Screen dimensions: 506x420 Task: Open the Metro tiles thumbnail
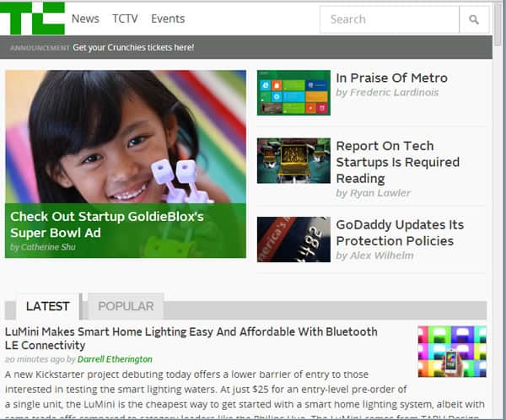pyautogui.click(x=293, y=93)
